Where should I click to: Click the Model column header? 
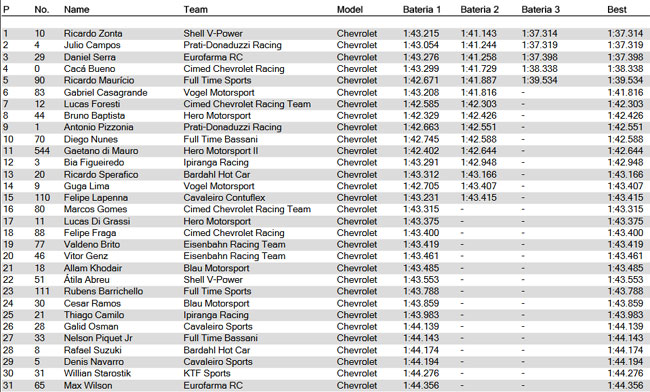click(x=350, y=9)
